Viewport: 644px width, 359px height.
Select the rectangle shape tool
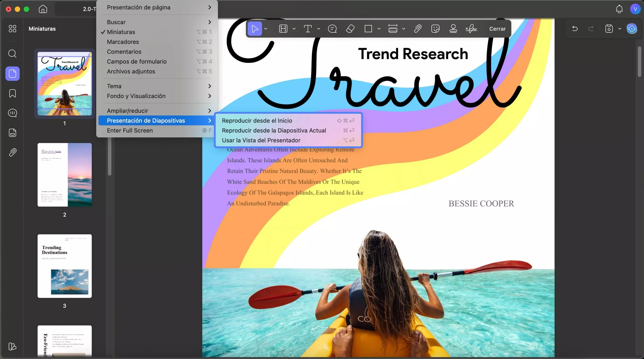368,29
